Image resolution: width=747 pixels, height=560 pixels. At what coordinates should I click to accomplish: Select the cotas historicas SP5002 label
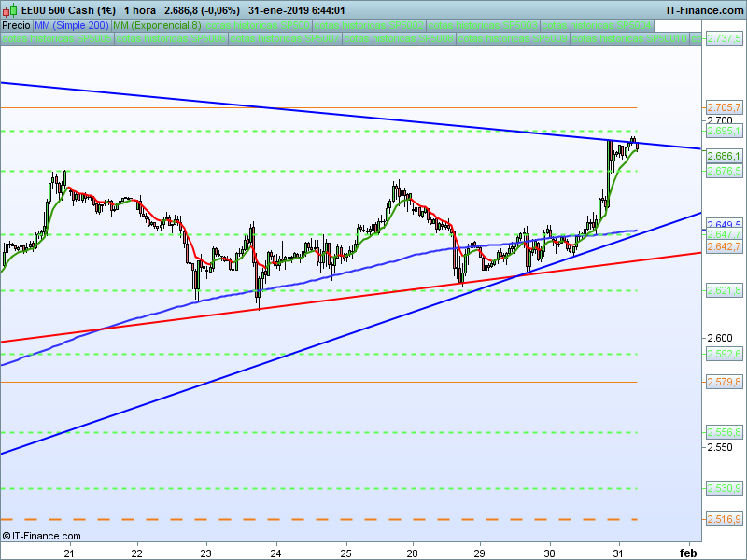click(x=369, y=25)
